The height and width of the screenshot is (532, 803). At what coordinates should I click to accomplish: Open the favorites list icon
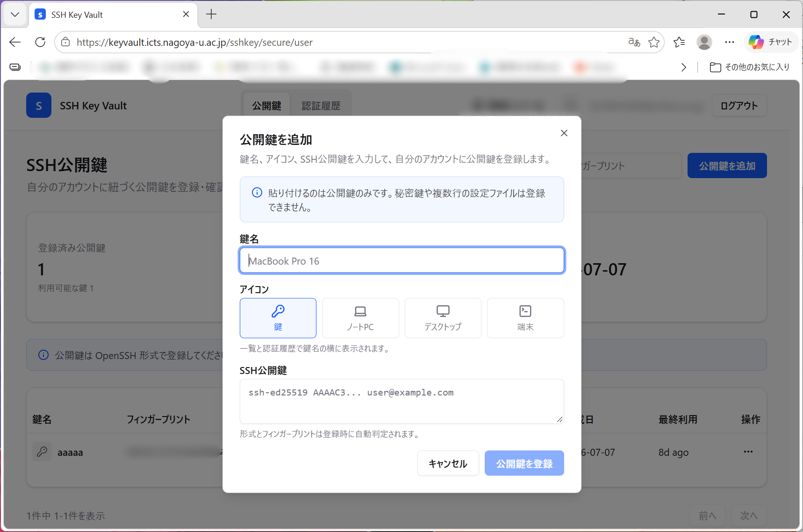pos(679,42)
